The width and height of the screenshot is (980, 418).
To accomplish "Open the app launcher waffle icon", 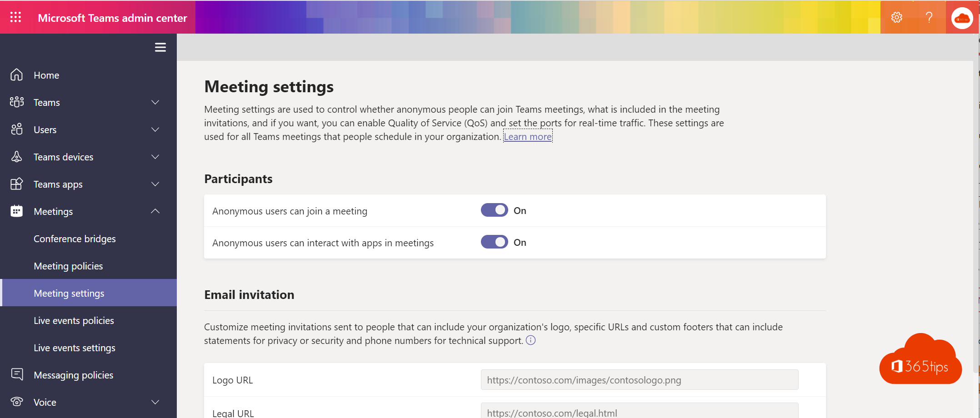I will tap(16, 17).
